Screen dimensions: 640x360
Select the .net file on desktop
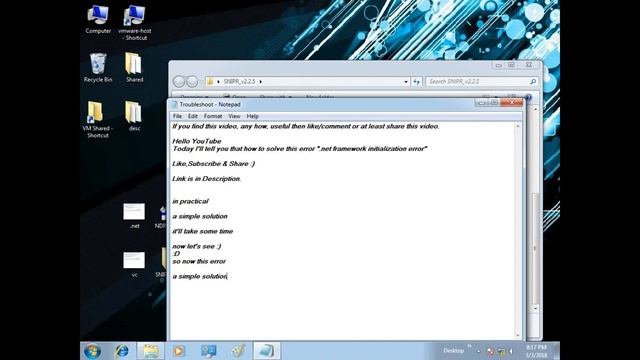134,216
